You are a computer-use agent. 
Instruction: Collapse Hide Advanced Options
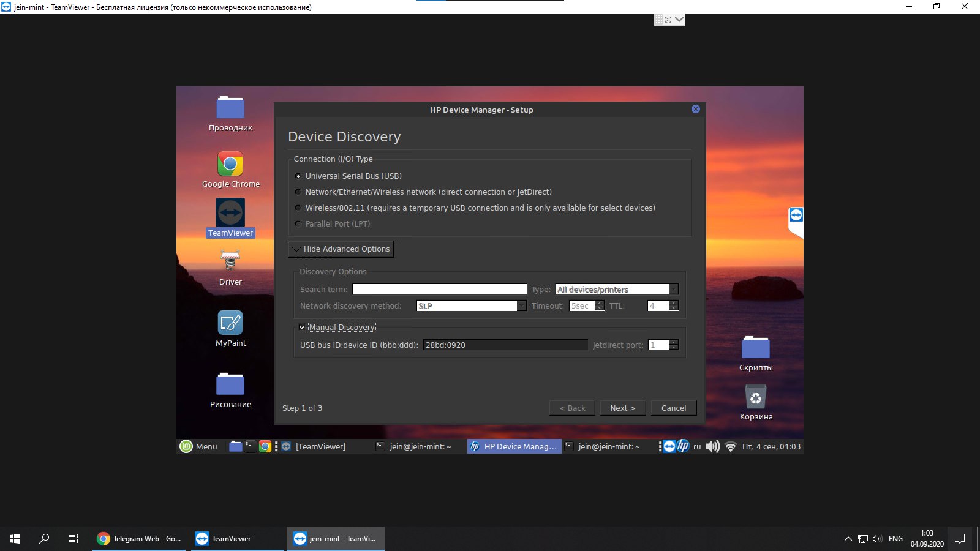tap(341, 249)
